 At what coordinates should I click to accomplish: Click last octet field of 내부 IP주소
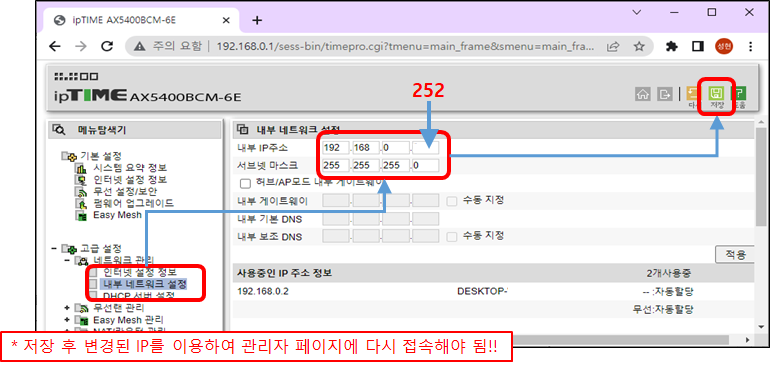pyautogui.click(x=426, y=148)
